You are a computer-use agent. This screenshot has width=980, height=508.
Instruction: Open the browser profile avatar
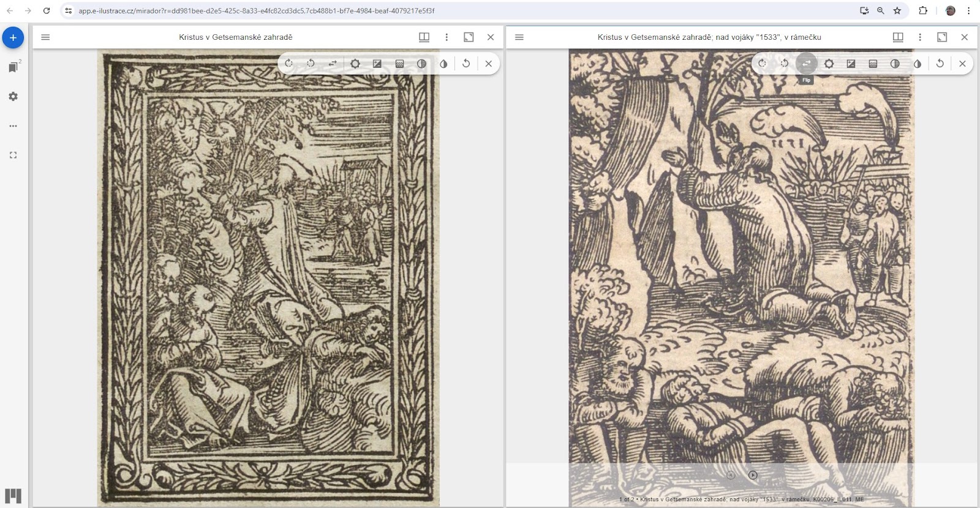click(951, 10)
